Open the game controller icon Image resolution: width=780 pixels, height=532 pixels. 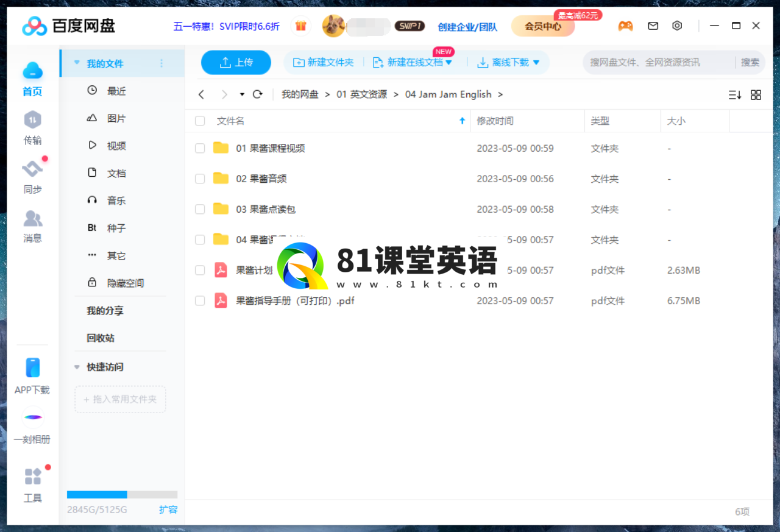point(625,26)
